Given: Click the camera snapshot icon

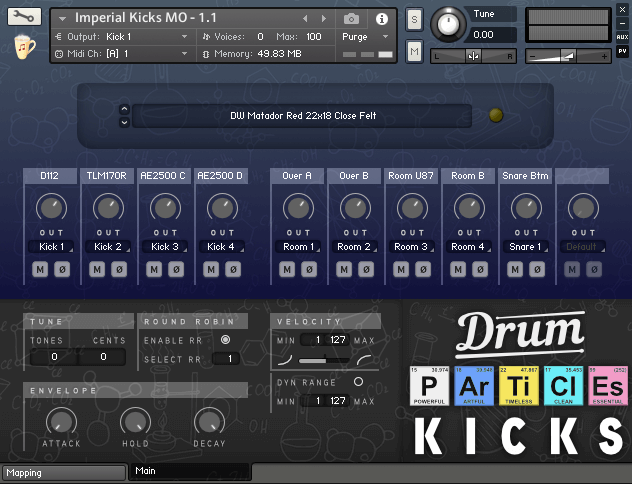Looking at the screenshot, I should tap(351, 19).
